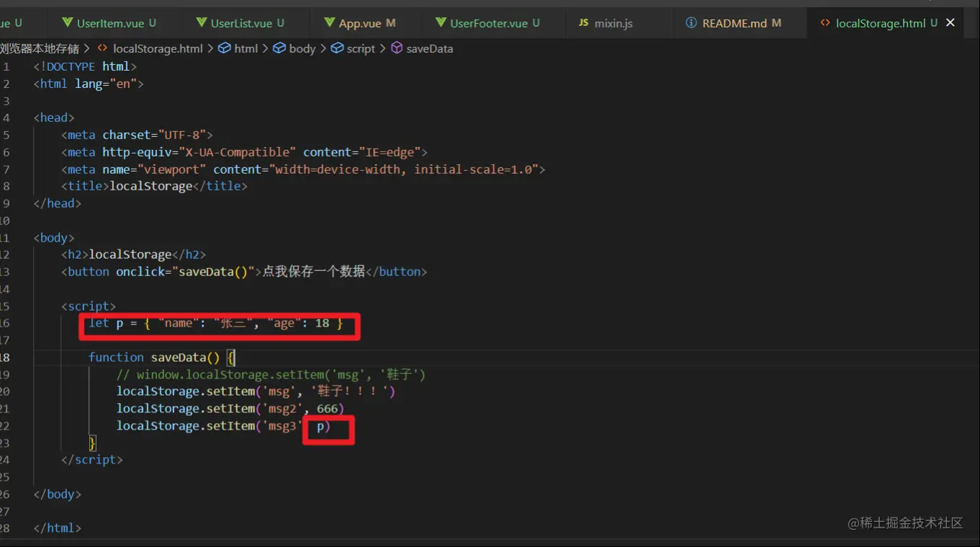The image size is (980, 547).
Task: Click line number 5 in the gutter
Action: tap(6, 135)
